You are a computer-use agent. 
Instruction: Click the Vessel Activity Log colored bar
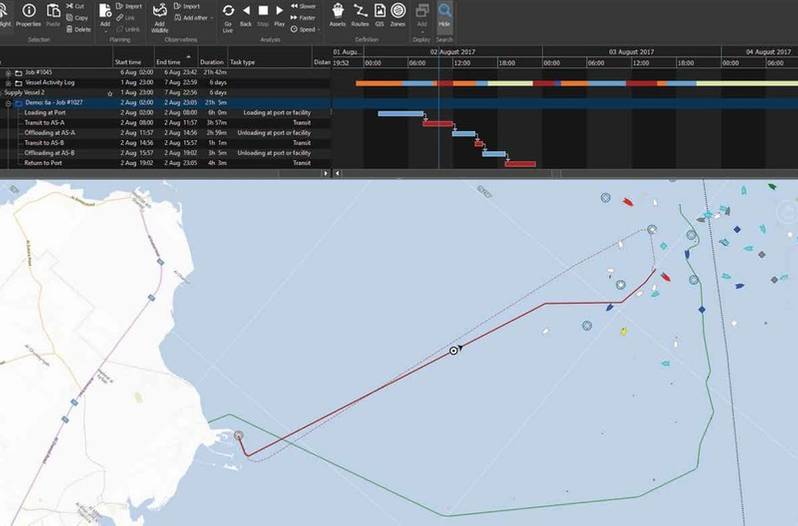pyautogui.click(x=577, y=83)
